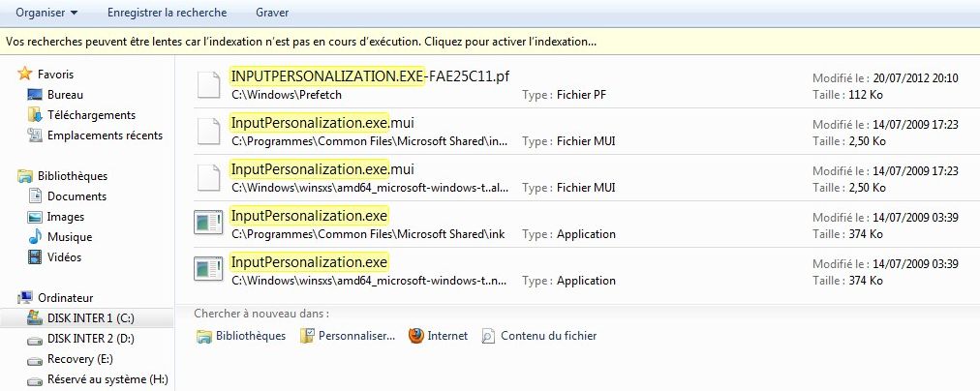
Task: Click the date 20/07/2012 20:10
Action: point(916,78)
